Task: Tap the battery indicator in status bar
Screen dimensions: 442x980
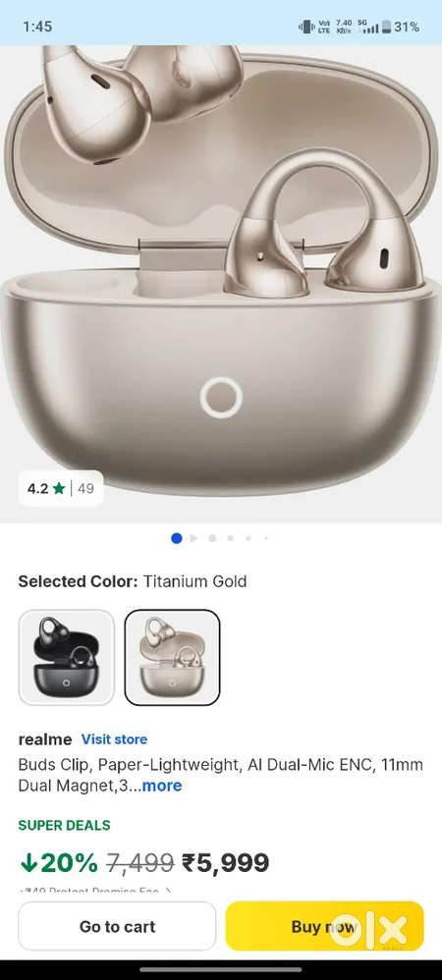Action: (387, 27)
